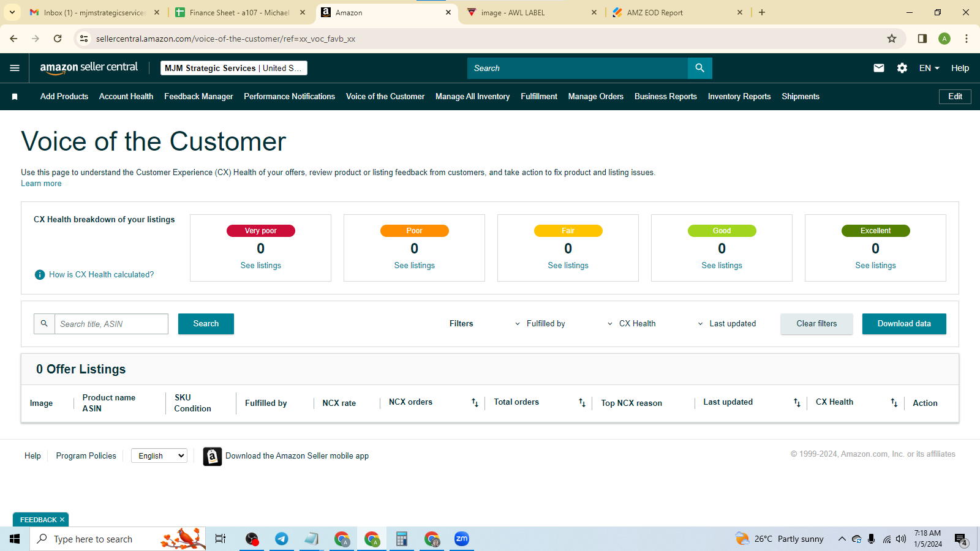980x551 pixels.
Task: Switch to the Gmail Inbox tab
Action: pos(95,12)
